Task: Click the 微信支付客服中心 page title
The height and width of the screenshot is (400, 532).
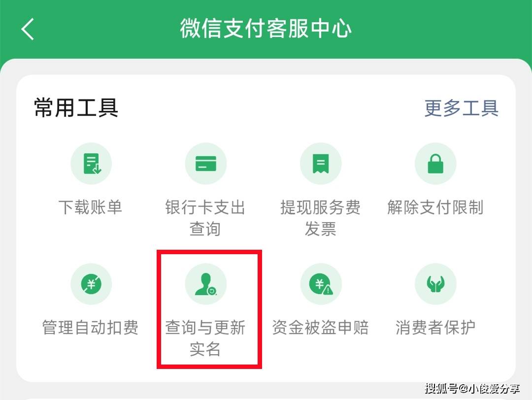Action: [x=266, y=28]
